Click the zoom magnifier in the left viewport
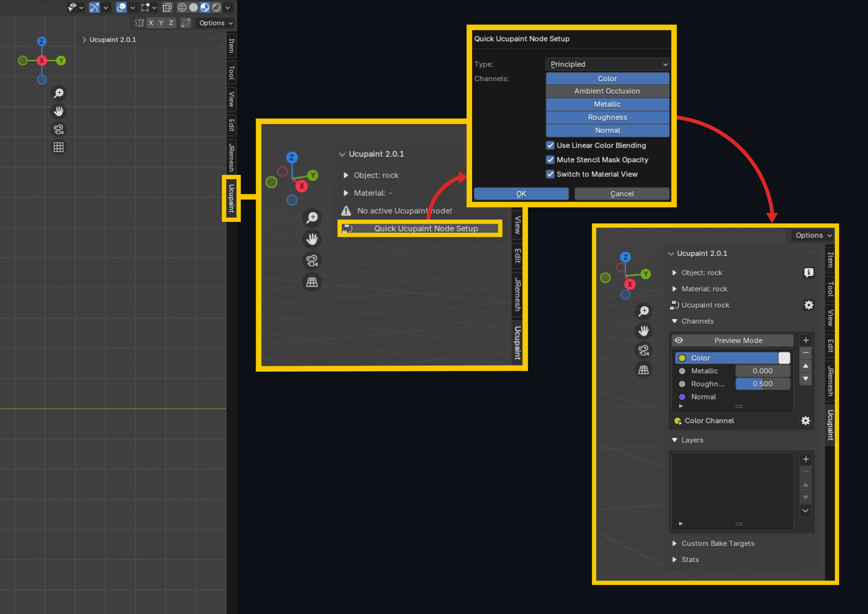 59,93
